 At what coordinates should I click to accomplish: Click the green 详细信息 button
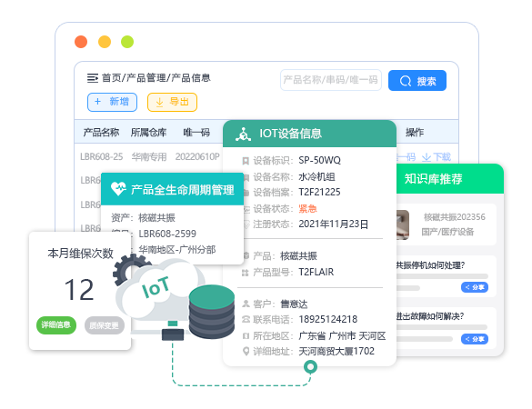click(56, 324)
